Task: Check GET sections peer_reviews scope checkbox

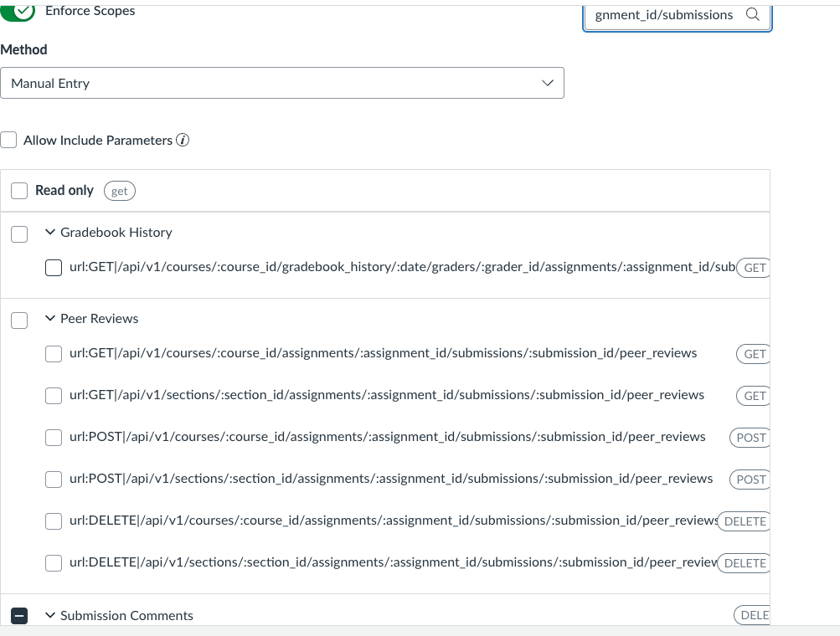Action: [x=54, y=396]
